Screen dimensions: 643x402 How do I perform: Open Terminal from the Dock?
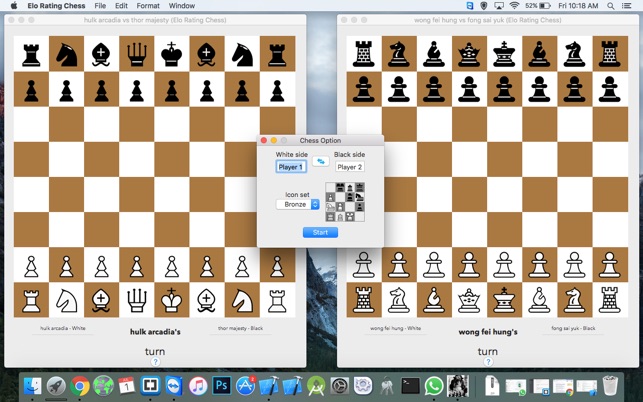coord(410,386)
